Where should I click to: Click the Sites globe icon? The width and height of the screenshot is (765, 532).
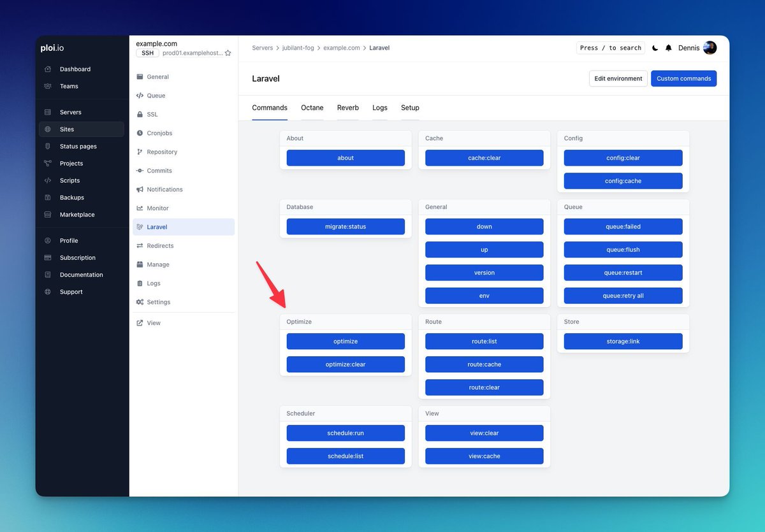click(48, 129)
